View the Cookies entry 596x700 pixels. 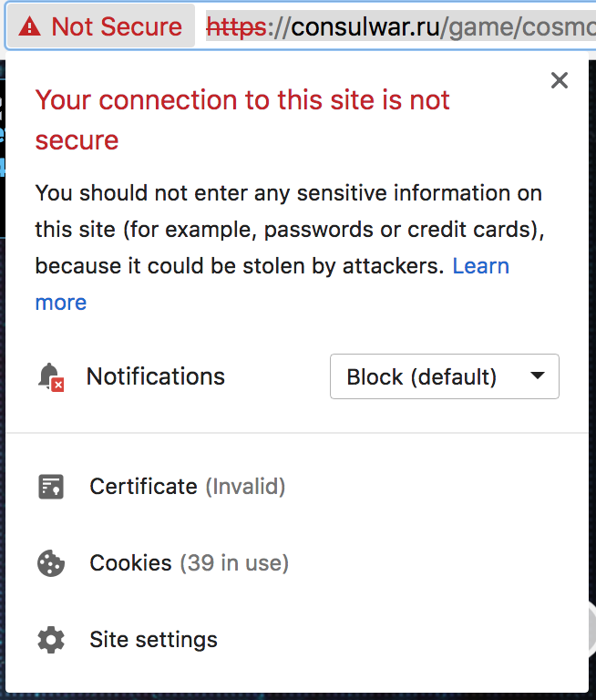click(x=130, y=563)
